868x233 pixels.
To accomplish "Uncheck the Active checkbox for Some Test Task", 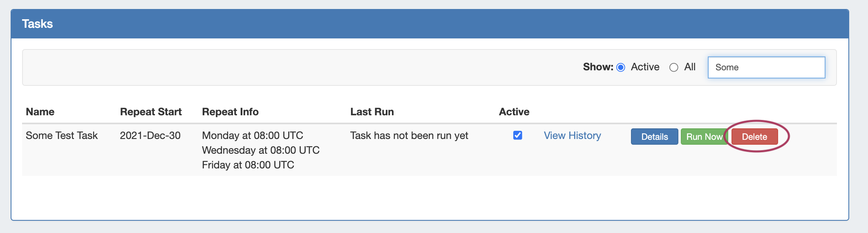I will (x=517, y=135).
